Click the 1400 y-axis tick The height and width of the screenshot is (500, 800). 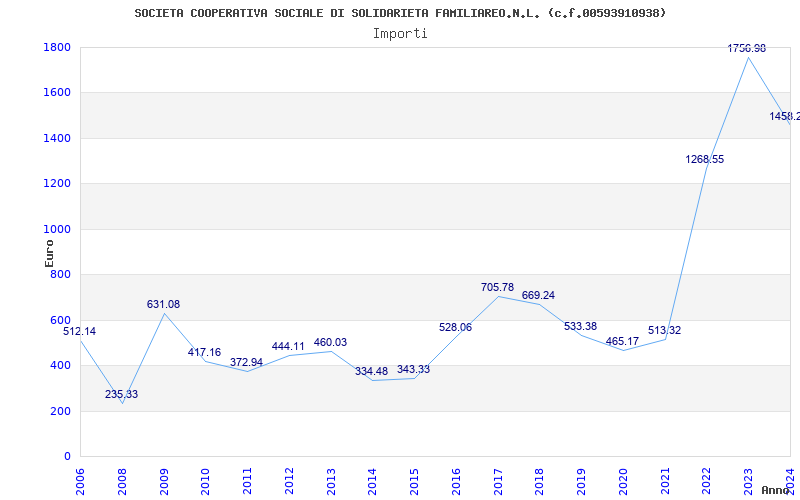click(x=57, y=138)
